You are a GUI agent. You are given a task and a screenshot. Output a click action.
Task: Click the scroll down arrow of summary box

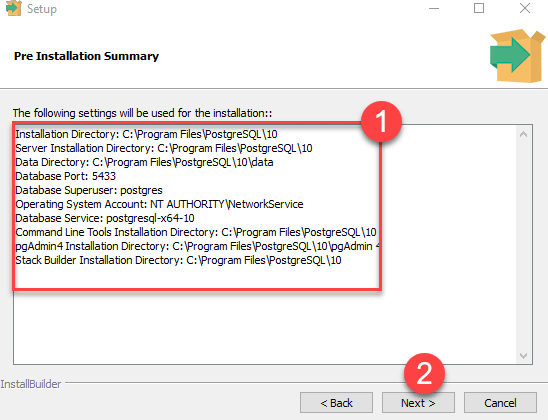523,356
